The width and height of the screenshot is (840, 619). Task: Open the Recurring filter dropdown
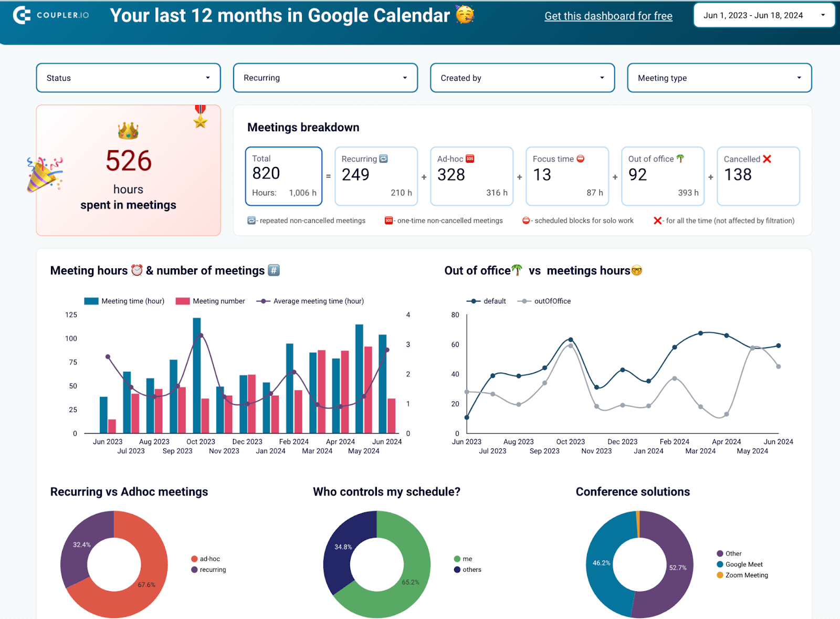pyautogui.click(x=325, y=78)
